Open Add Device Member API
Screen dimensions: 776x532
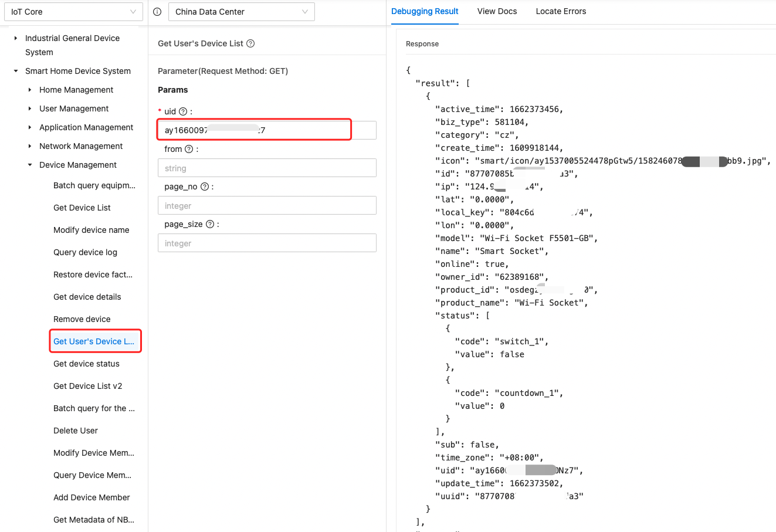tap(92, 497)
